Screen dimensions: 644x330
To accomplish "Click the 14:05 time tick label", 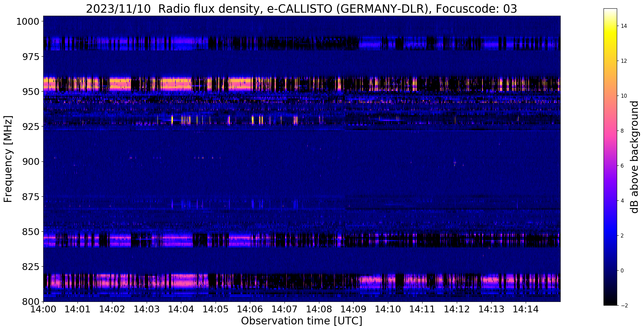I will point(216,309).
